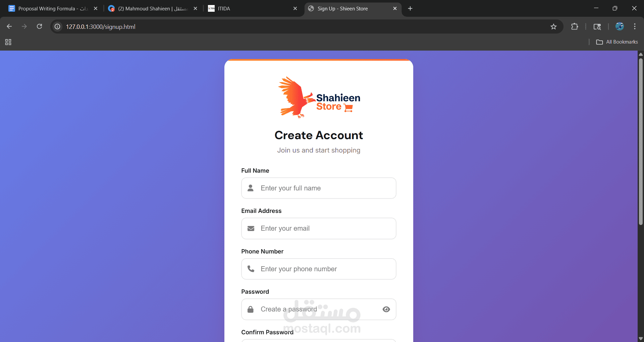Minimize the browser window
Viewport: 644px width, 342px height.
[x=596, y=8]
